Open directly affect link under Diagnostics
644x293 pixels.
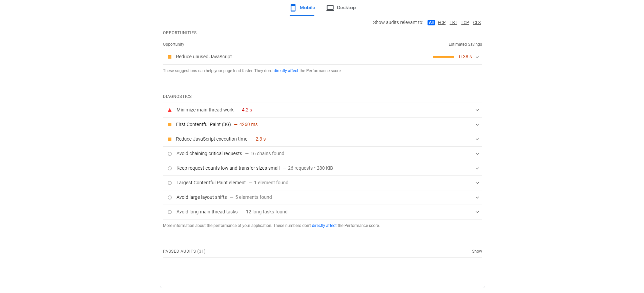324,226
